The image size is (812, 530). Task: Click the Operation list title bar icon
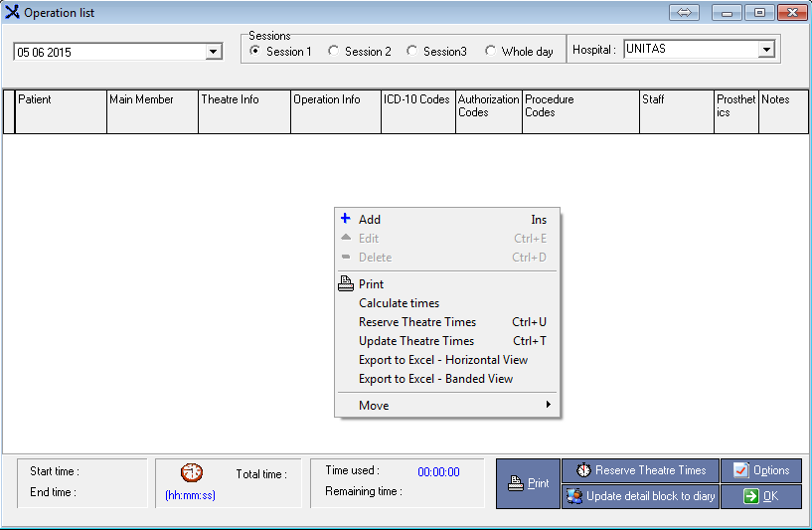[12, 12]
